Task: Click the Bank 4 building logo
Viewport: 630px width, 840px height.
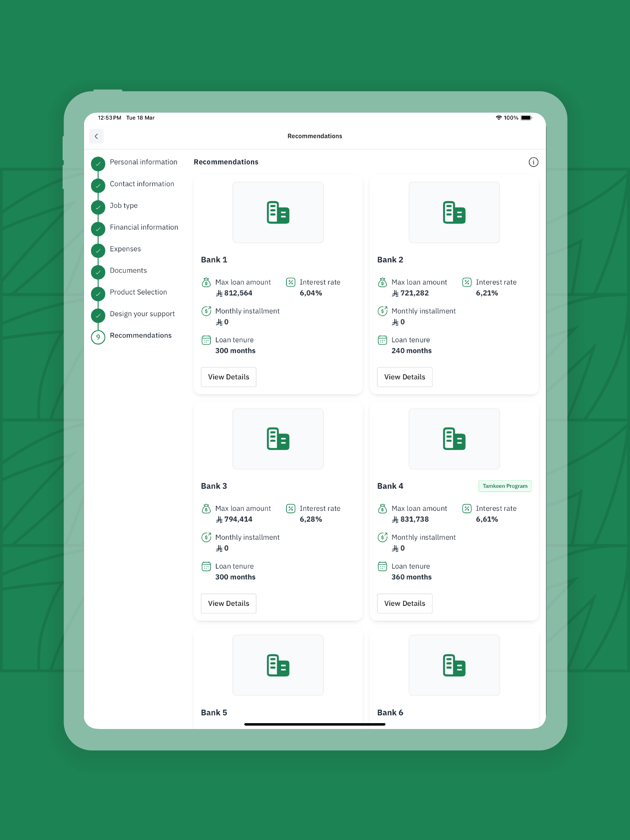Action: 454,439
